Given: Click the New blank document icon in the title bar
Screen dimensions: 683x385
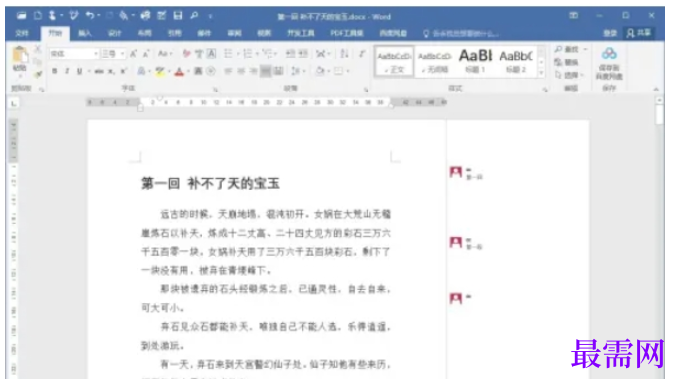Looking at the screenshot, I should coord(38,16).
